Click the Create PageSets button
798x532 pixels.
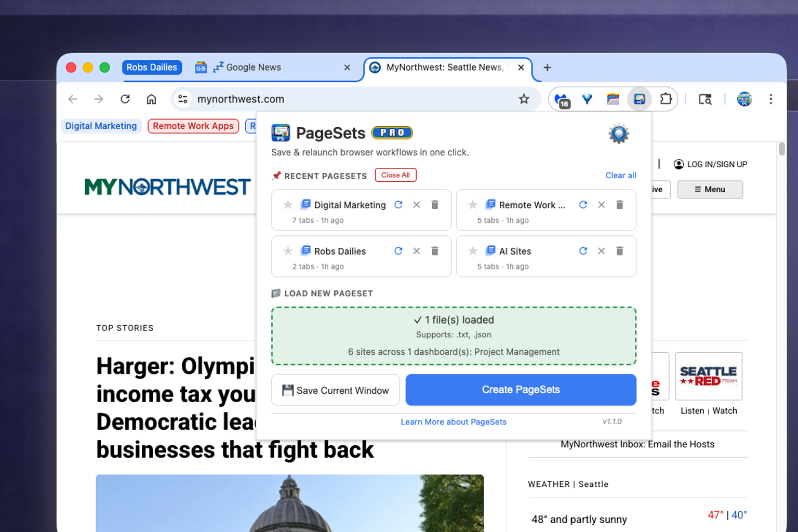point(521,390)
